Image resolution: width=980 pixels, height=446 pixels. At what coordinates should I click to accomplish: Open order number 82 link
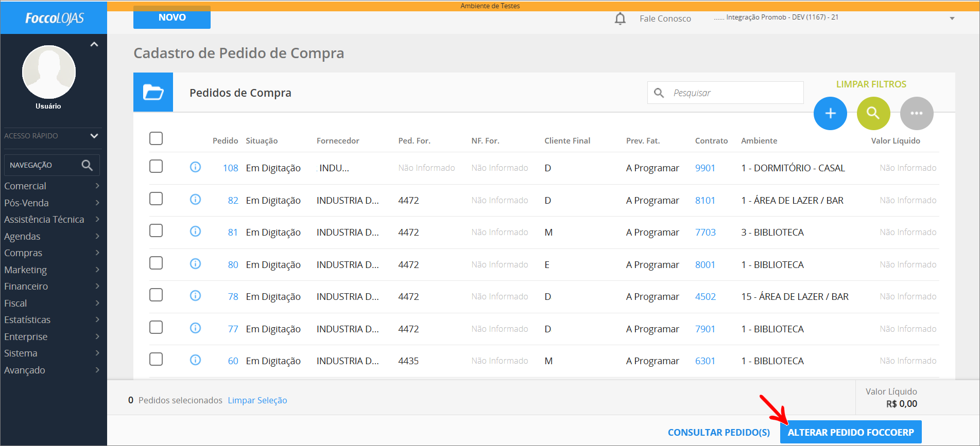tap(233, 200)
